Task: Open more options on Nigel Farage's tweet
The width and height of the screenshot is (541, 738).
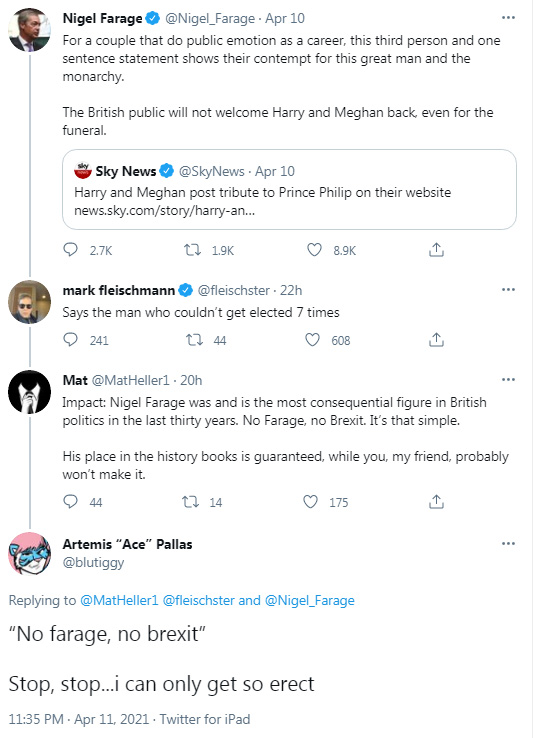Action: pyautogui.click(x=508, y=18)
